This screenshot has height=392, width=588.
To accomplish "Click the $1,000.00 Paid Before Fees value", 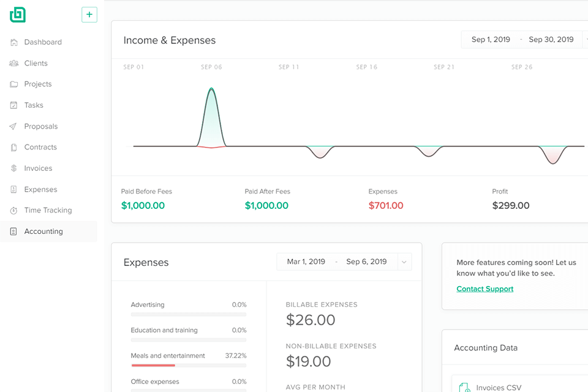I will pyautogui.click(x=143, y=206).
